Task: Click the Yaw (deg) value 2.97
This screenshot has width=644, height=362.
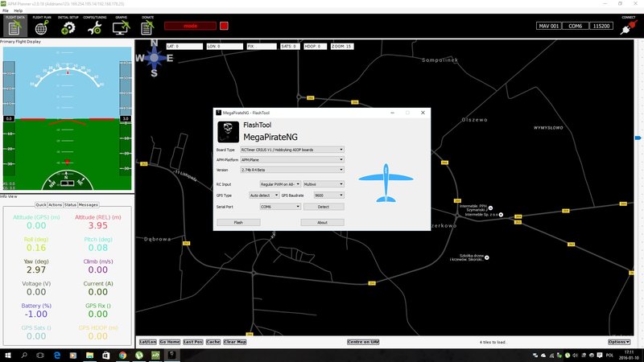Action: coord(36,270)
